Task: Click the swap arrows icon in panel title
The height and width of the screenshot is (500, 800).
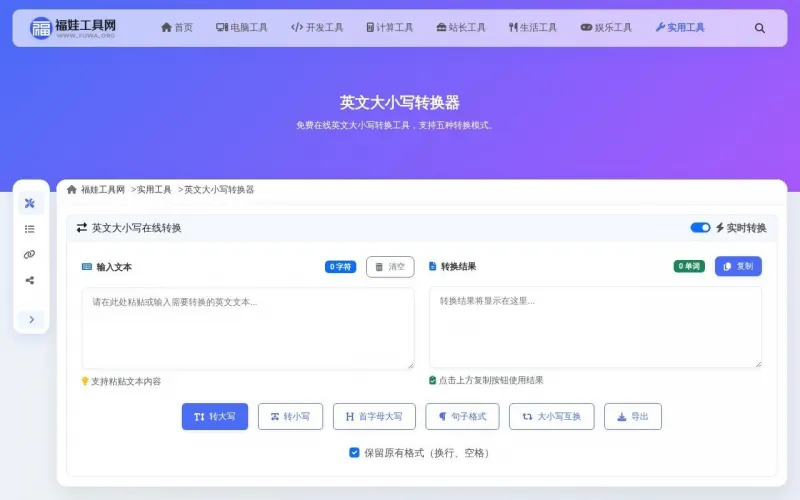Action: pos(82,228)
